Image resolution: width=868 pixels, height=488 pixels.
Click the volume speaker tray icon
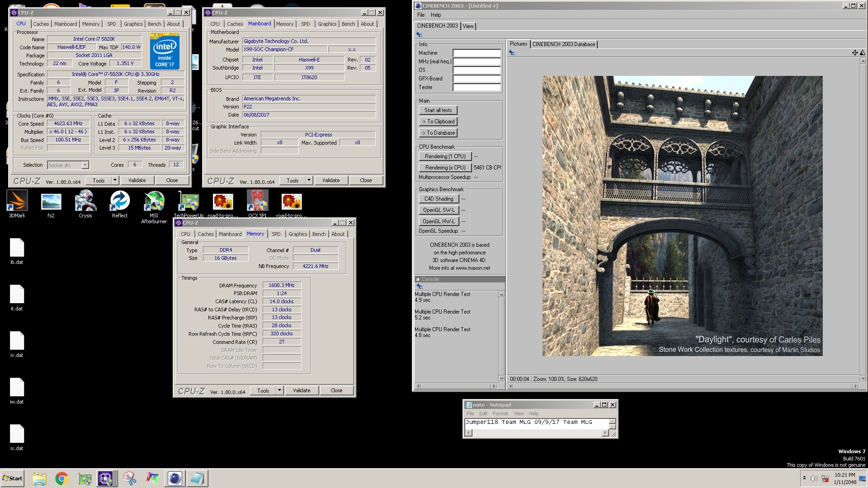coord(814,479)
